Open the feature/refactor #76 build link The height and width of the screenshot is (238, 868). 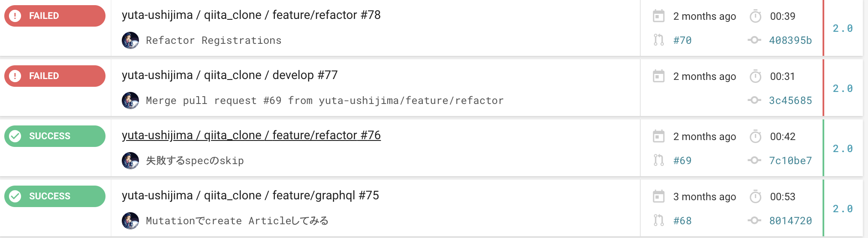point(251,135)
